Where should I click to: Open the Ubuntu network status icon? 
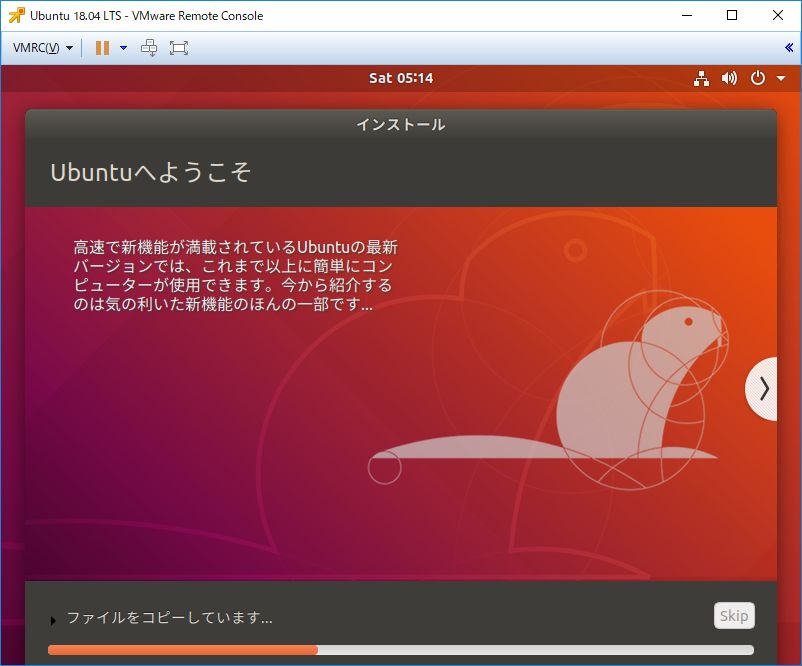(x=701, y=78)
